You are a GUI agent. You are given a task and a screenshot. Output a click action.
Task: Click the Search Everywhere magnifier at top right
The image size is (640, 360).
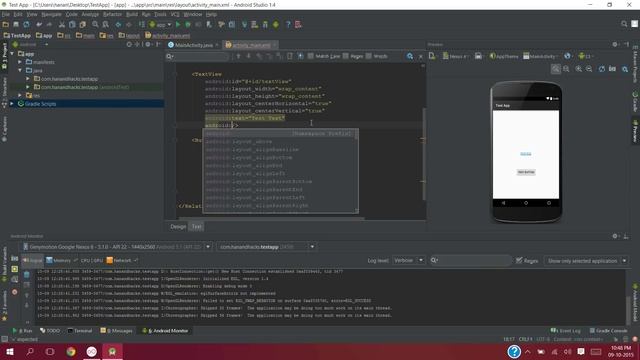coord(624,24)
